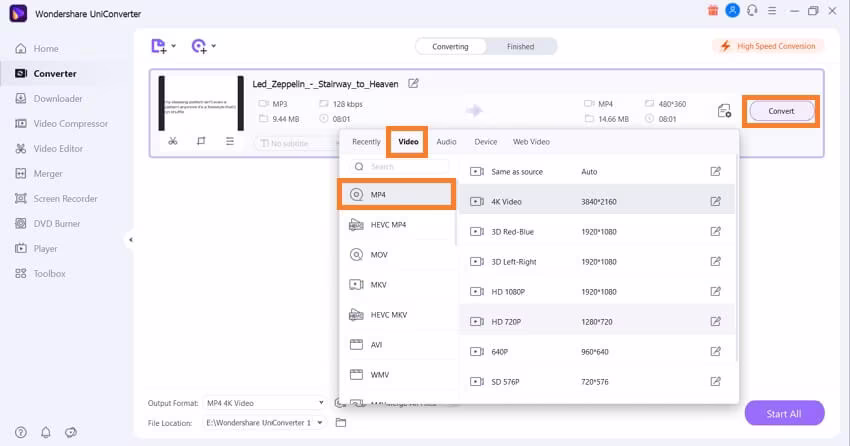Collapse the sidebar with arrow handle
The image size is (850, 446).
130,240
